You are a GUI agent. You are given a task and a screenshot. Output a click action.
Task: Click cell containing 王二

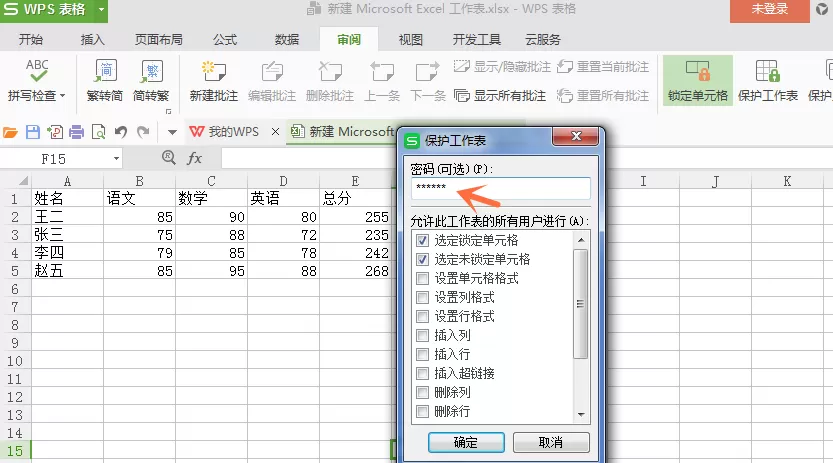[x=67, y=217]
